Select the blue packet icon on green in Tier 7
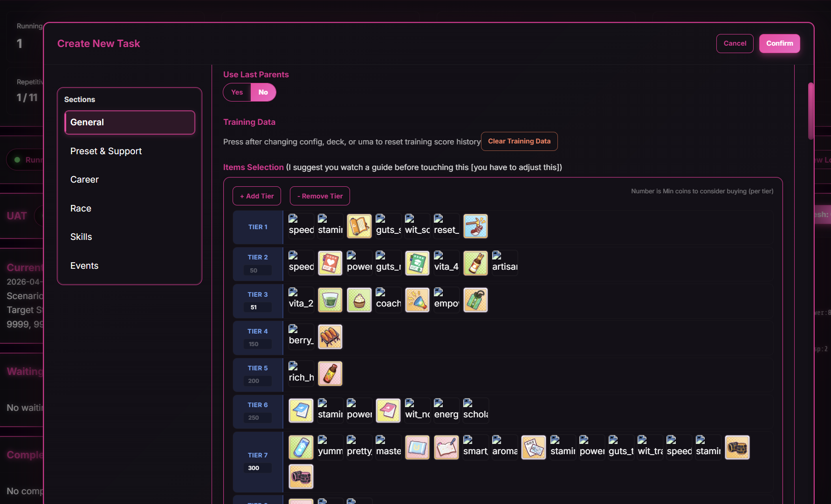Image resolution: width=831 pixels, height=504 pixels. (301, 448)
